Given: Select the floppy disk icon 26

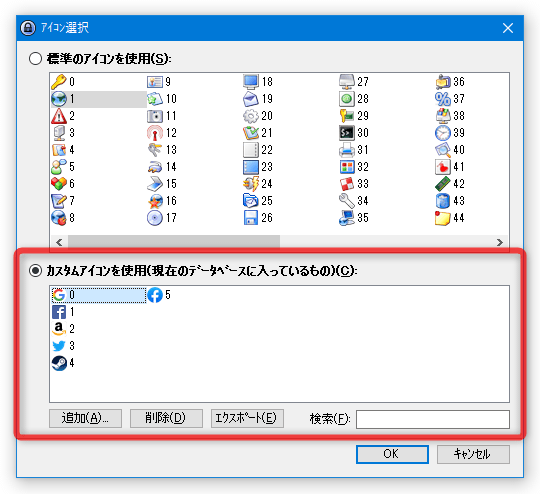Looking at the screenshot, I should click(251, 218).
